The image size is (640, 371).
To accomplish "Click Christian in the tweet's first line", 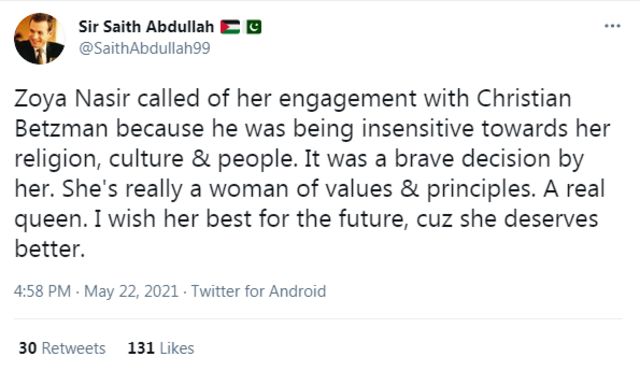I will pyautogui.click(x=524, y=99).
